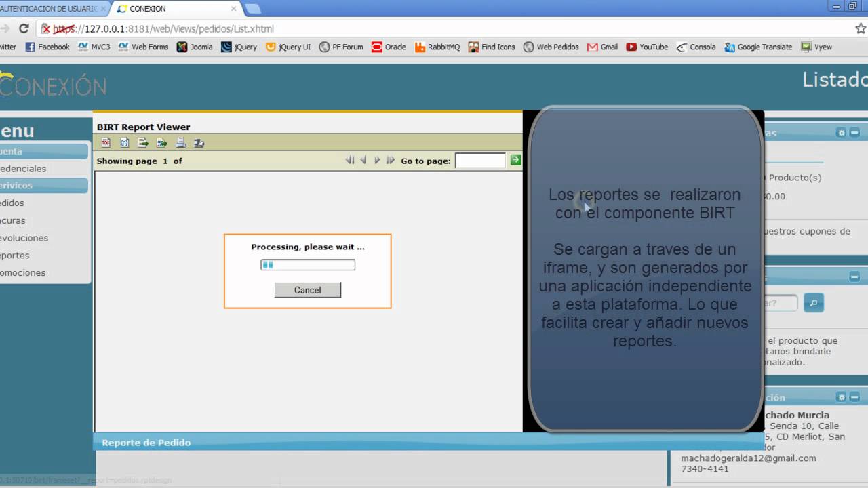868x488 pixels.
Task: Go to the next report page
Action: tap(377, 161)
